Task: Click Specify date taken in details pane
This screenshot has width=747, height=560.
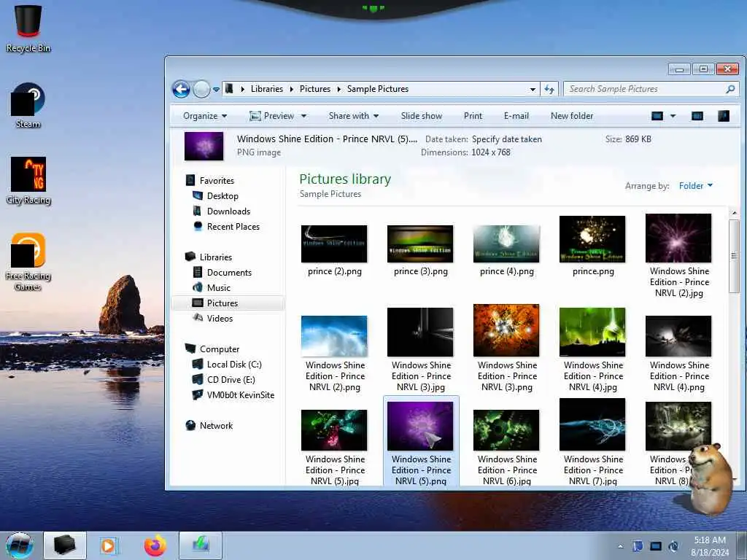Action: click(506, 139)
